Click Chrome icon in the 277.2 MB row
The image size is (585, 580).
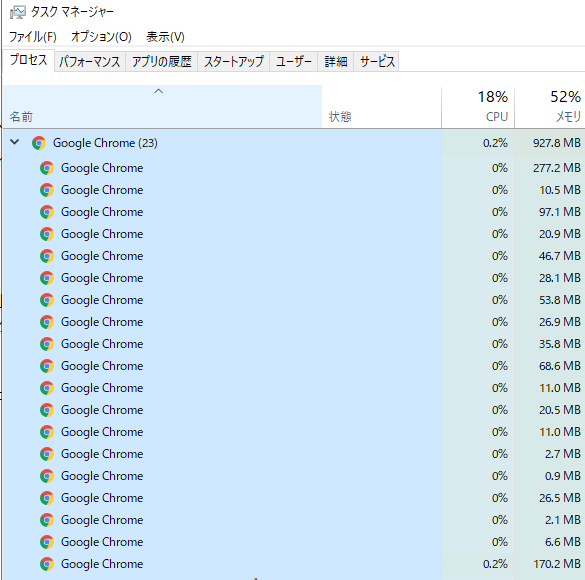[x=47, y=168]
